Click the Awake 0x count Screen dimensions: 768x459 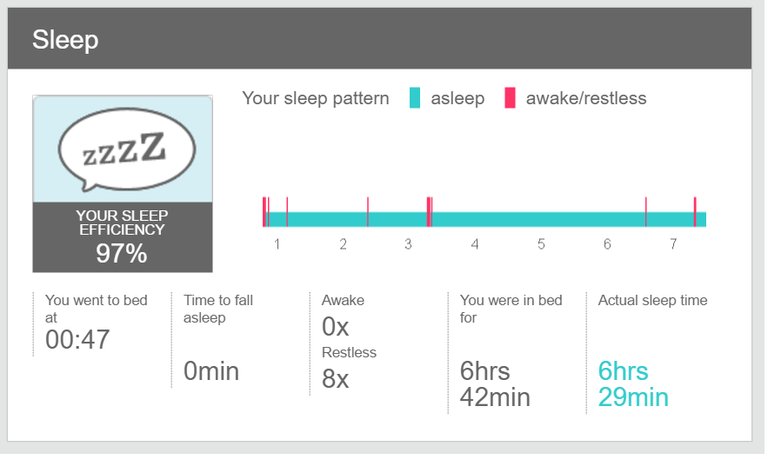pyautogui.click(x=336, y=326)
